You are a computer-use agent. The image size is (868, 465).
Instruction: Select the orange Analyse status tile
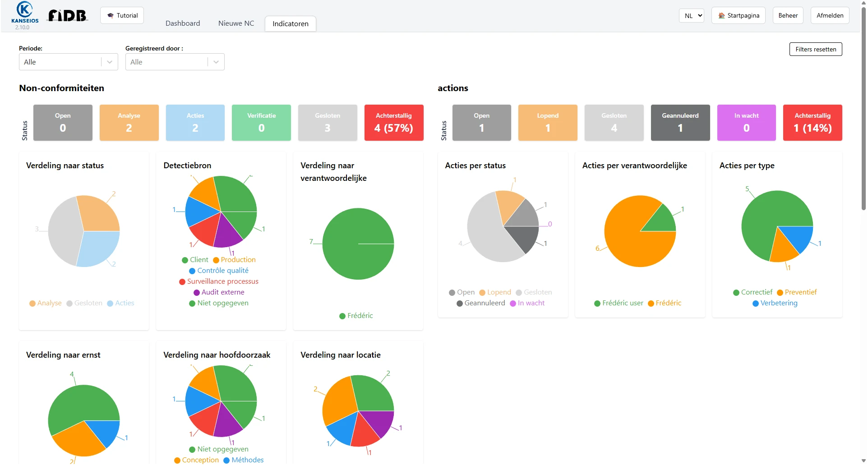click(129, 123)
